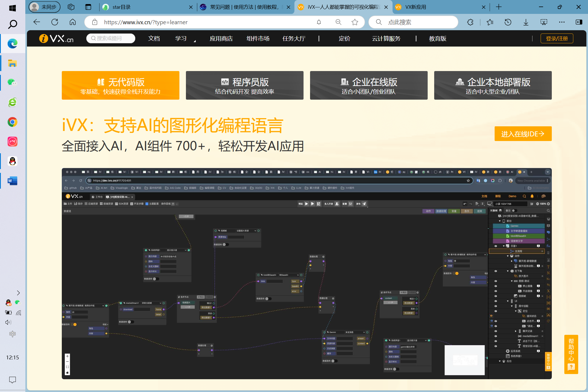Go to the browser home page
The image size is (588, 392).
click(73, 22)
